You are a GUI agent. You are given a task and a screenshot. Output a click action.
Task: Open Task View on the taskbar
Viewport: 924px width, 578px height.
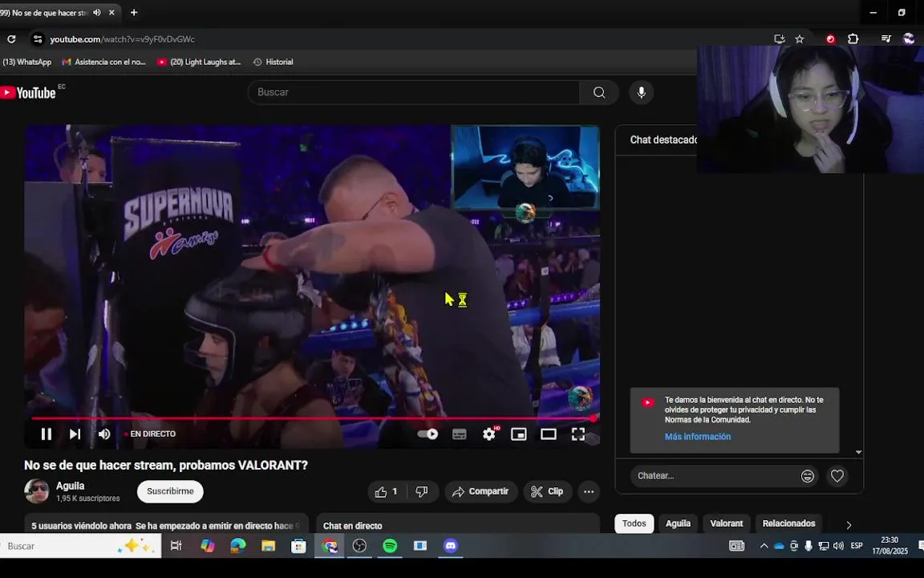(x=176, y=546)
